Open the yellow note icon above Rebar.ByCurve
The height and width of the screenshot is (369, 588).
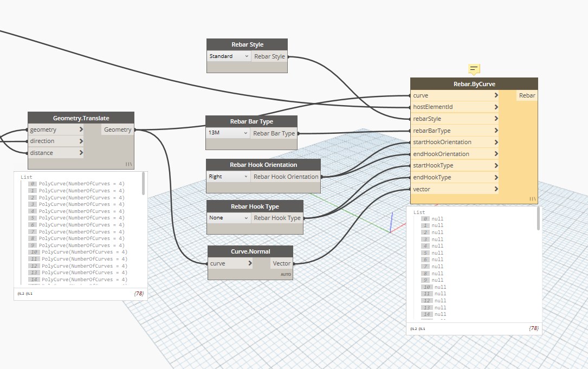click(474, 69)
